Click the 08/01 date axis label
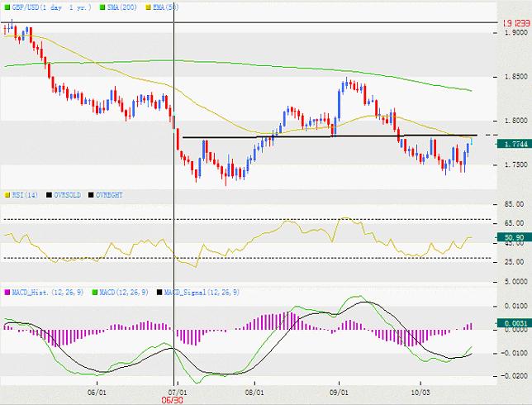 (x=254, y=393)
